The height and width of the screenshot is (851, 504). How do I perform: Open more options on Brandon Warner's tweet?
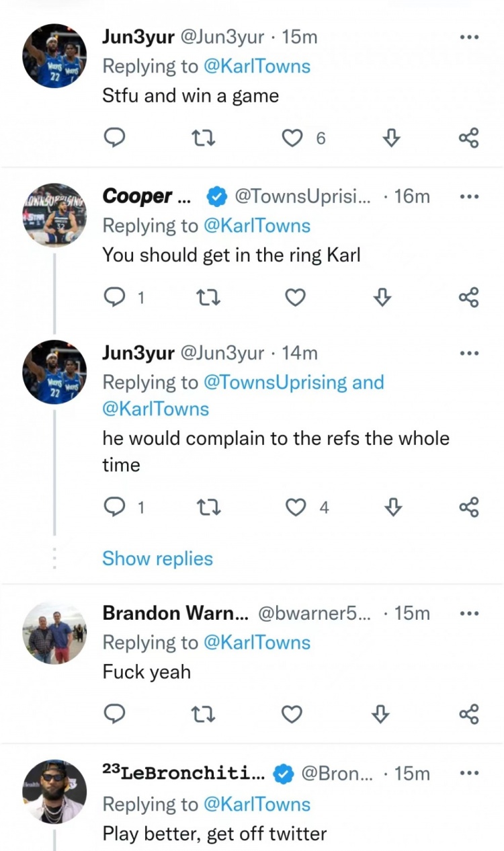[469, 613]
